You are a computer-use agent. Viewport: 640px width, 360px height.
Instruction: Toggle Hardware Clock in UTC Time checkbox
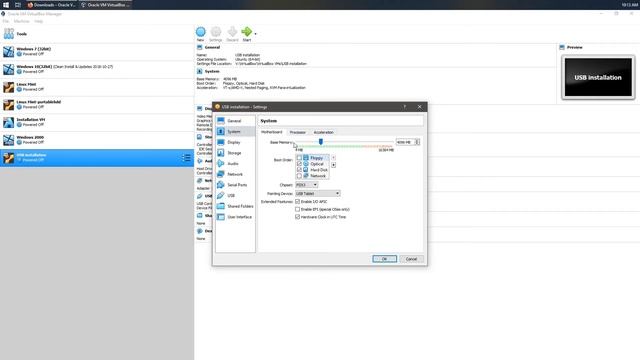(298, 217)
